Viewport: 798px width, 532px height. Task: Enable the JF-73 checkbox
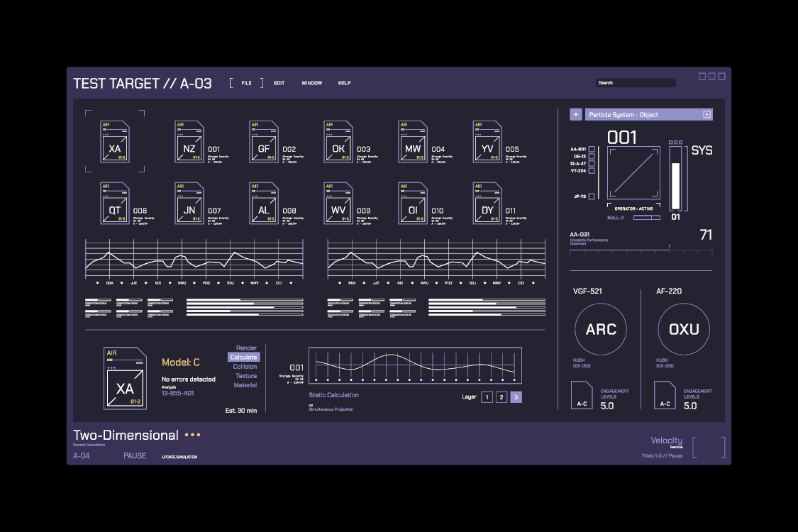592,196
